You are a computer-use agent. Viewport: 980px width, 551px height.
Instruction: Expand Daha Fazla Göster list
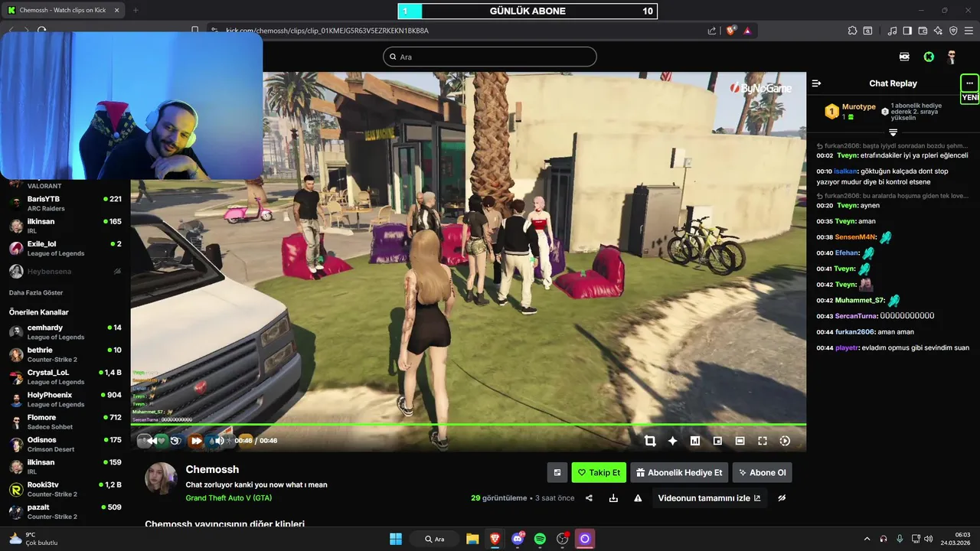[36, 292]
